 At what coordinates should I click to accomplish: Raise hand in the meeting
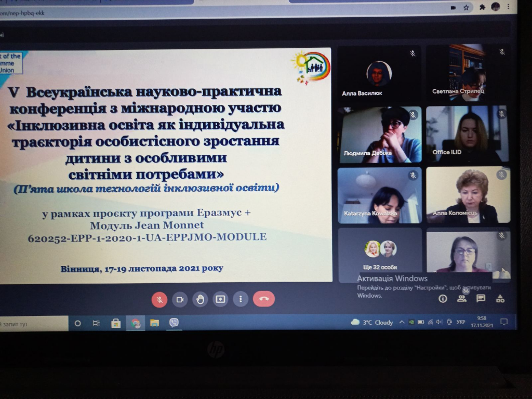click(200, 299)
